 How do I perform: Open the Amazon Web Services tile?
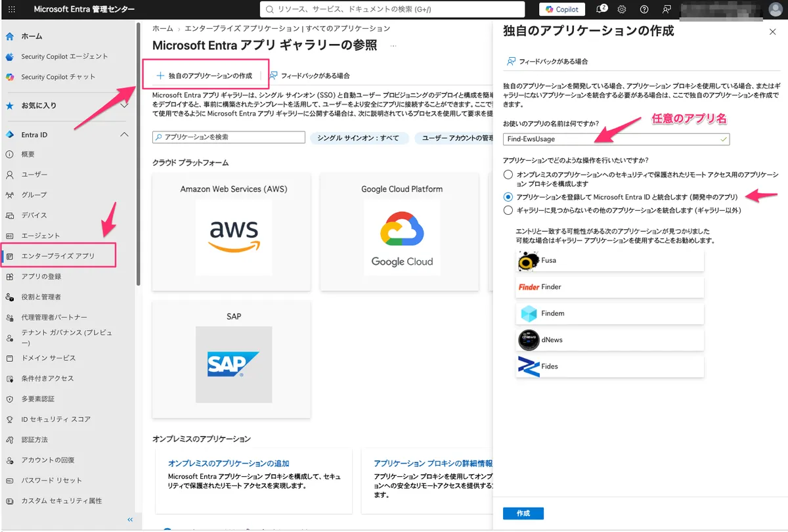tap(231, 232)
